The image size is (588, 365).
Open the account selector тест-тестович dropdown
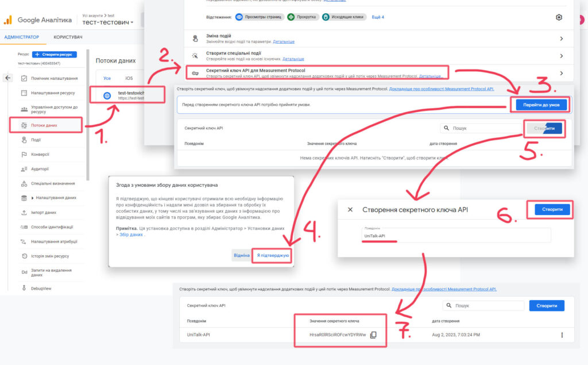[x=108, y=22]
